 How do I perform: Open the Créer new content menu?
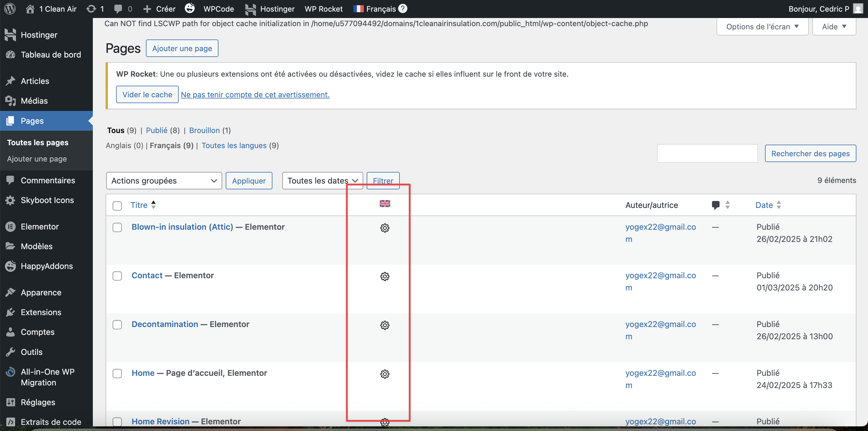[159, 9]
